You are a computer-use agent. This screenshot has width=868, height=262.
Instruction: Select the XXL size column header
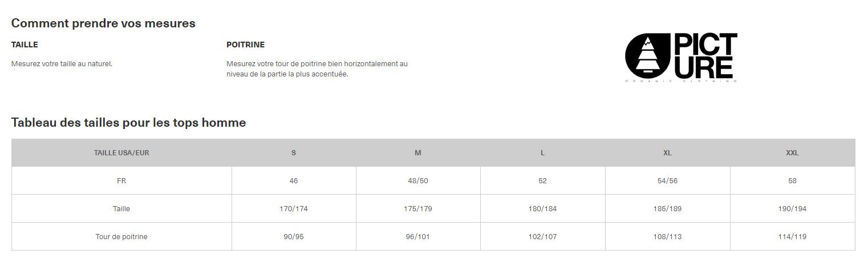coord(792,153)
